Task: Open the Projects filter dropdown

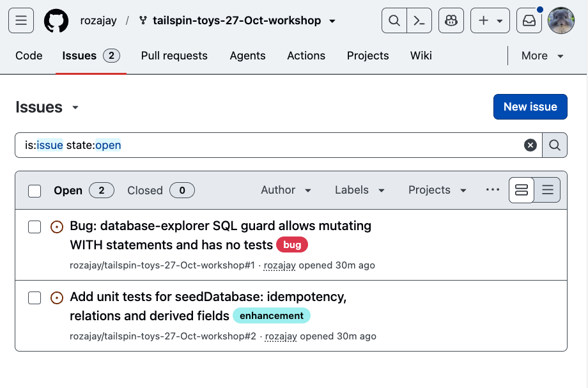Action: pos(437,190)
